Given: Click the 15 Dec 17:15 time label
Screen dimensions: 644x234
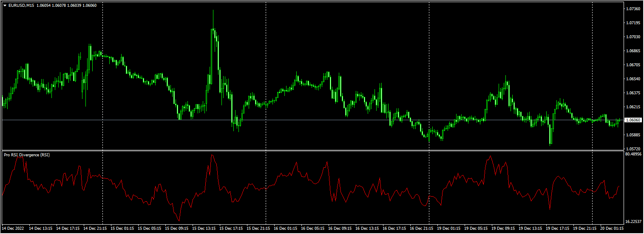Looking at the screenshot, I should (x=231, y=228).
